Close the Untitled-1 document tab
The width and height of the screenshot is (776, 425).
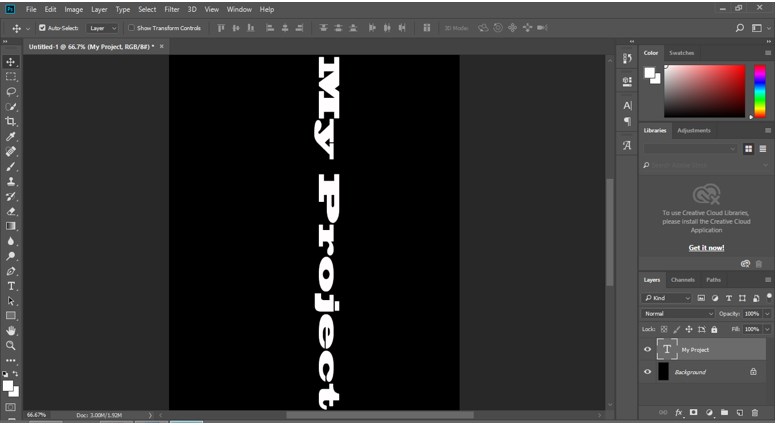[x=161, y=47]
